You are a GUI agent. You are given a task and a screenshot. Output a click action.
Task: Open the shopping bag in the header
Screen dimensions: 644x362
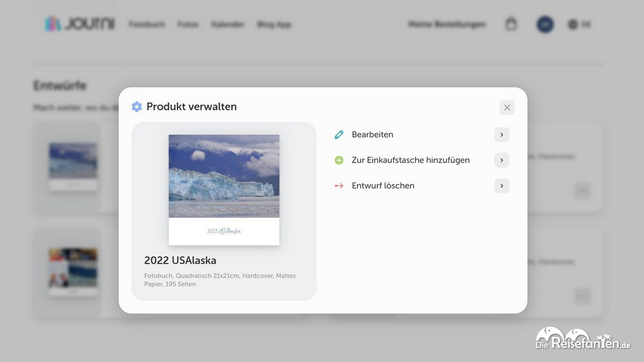click(511, 24)
